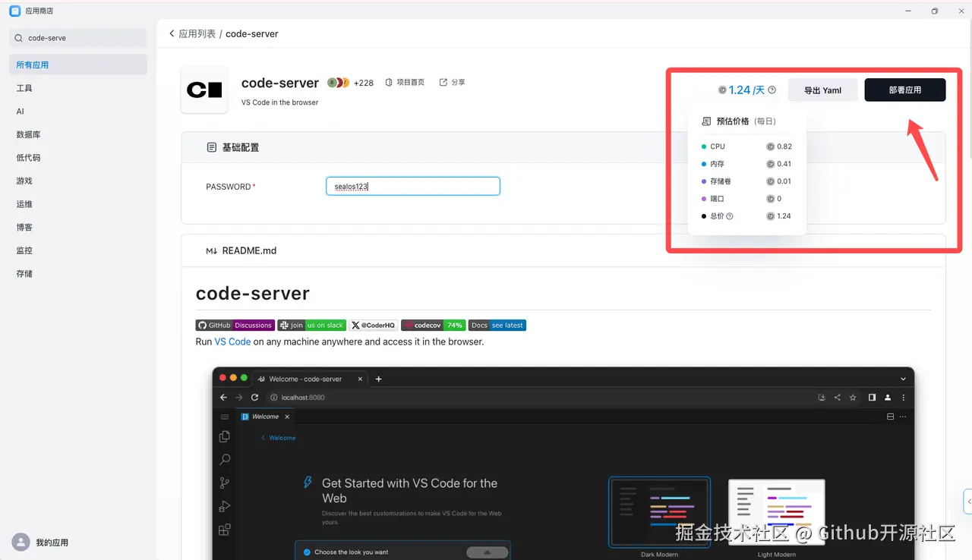Click the 导出 Yaml button
The width and height of the screenshot is (972, 560).
click(x=823, y=90)
